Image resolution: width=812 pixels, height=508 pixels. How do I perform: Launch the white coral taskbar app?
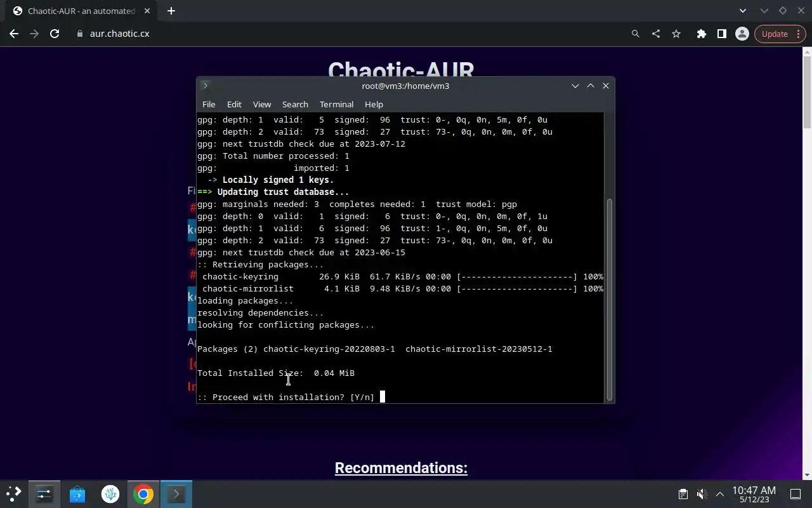pos(110,494)
